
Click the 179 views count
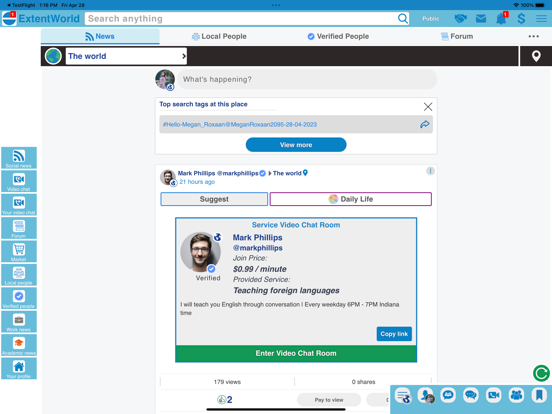[227, 382]
